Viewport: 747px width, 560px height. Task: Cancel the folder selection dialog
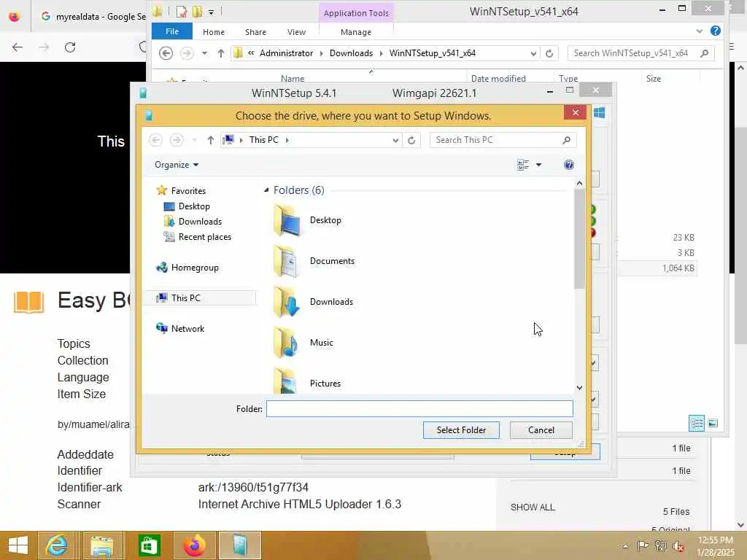[541, 430]
